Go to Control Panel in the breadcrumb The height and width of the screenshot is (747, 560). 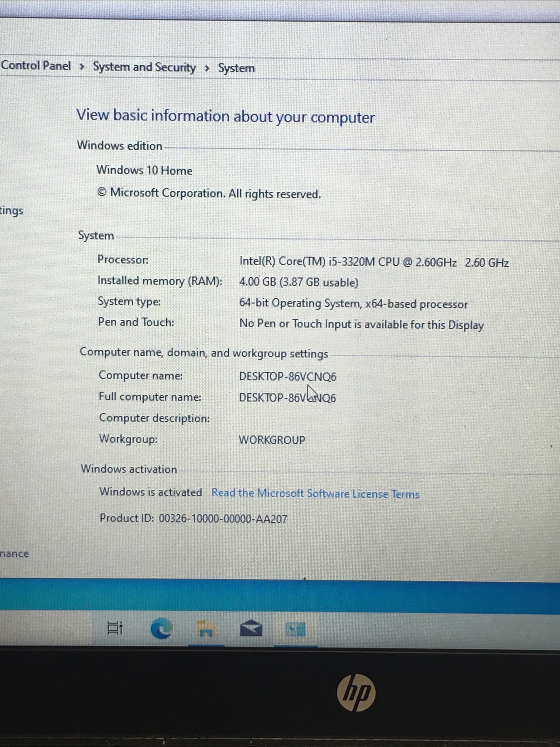coord(36,65)
